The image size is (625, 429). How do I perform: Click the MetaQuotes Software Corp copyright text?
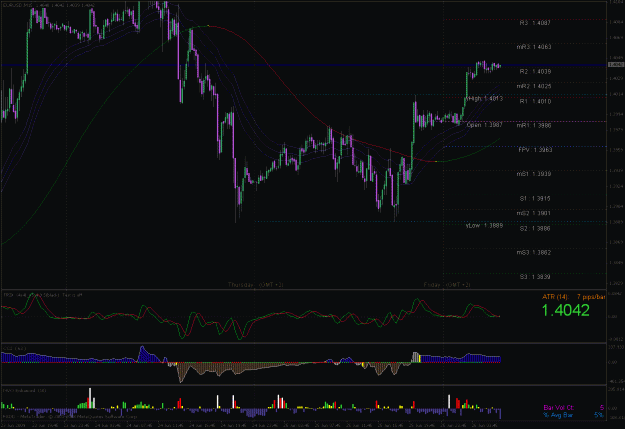(70, 417)
